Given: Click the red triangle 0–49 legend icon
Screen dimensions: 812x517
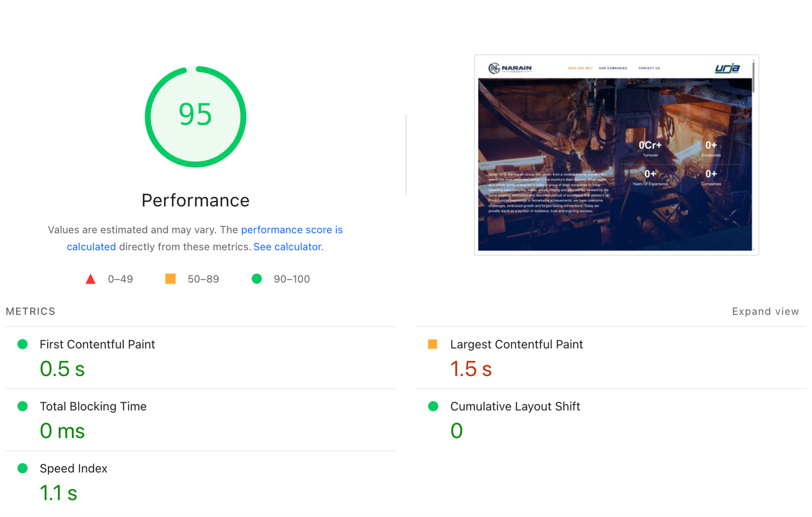Looking at the screenshot, I should pyautogui.click(x=90, y=279).
